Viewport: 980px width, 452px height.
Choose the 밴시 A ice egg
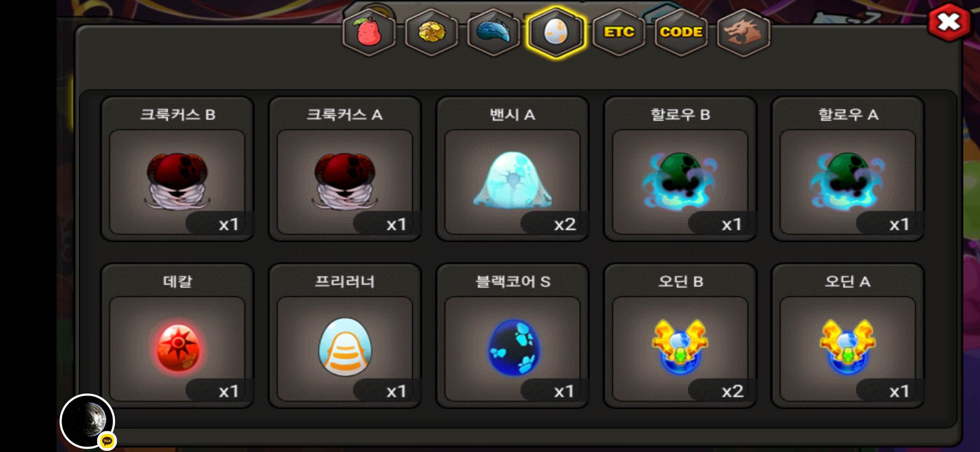pyautogui.click(x=512, y=169)
